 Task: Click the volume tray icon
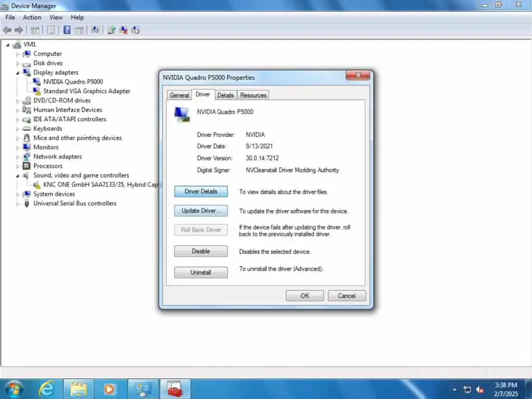tap(480, 390)
